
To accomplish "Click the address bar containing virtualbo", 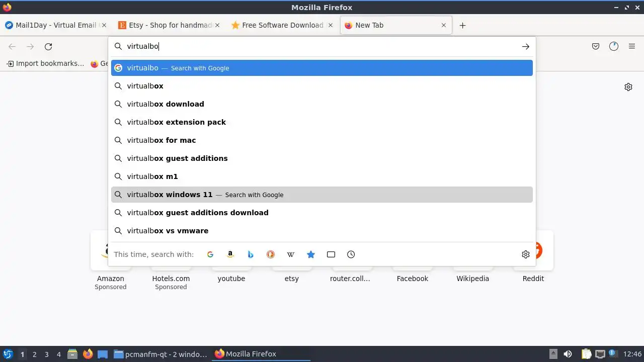I will pos(322,46).
